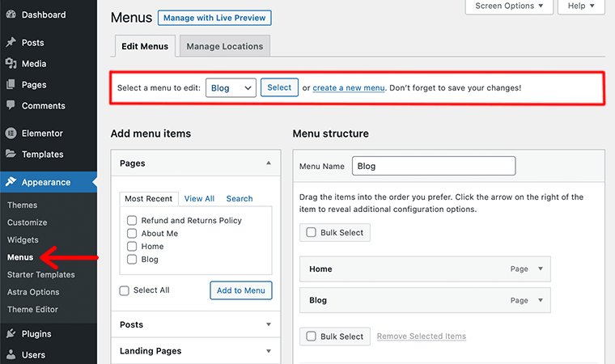Click Remove Selected Items link
615x364 pixels.
(x=422, y=336)
